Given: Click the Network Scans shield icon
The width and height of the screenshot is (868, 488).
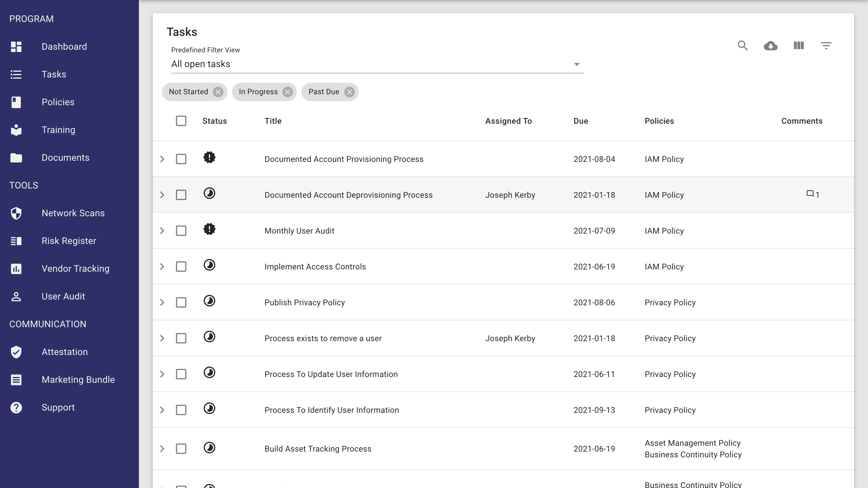Looking at the screenshot, I should pyautogui.click(x=16, y=213).
